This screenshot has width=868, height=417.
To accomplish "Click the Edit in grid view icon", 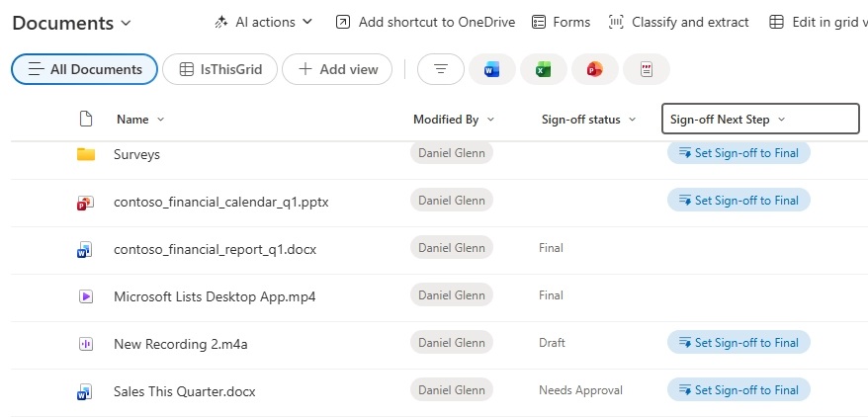I will (x=777, y=22).
